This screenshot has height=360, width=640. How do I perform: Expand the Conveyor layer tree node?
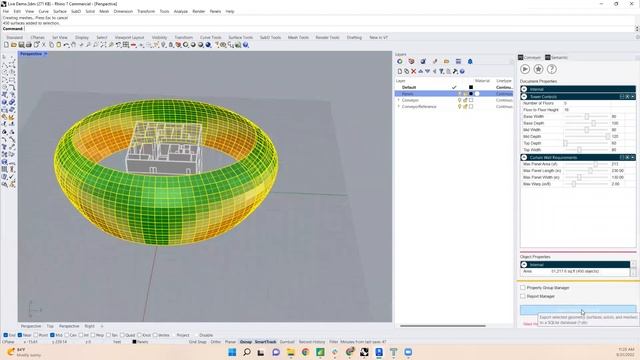coord(399,100)
